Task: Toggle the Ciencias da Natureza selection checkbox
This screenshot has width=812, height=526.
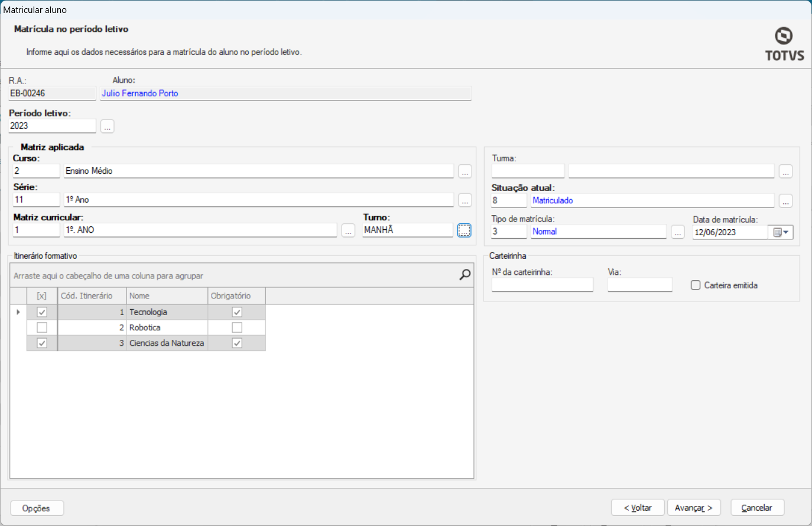Action: point(42,343)
